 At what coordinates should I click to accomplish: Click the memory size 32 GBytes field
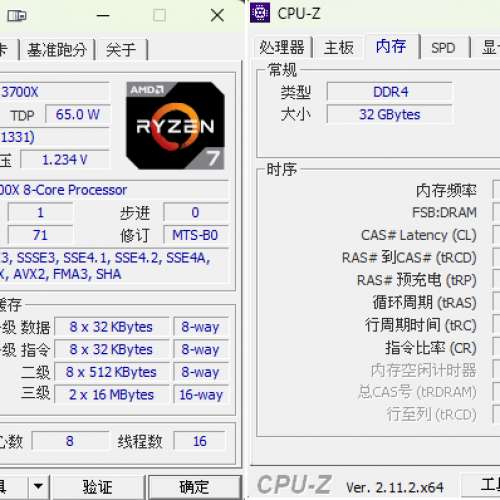pos(390,115)
